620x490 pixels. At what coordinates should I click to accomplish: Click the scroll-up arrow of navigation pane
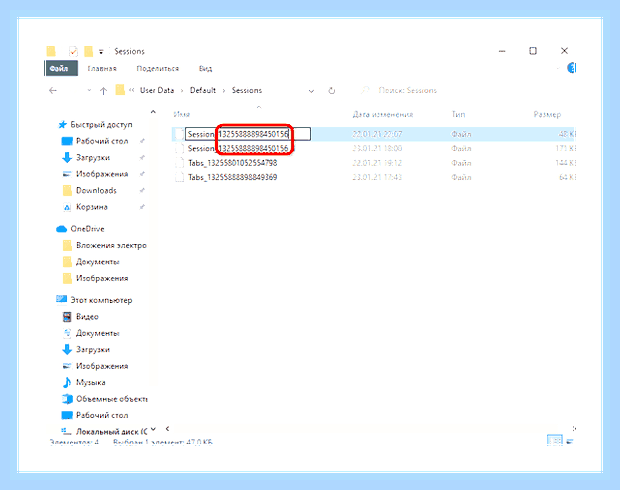[x=153, y=112]
